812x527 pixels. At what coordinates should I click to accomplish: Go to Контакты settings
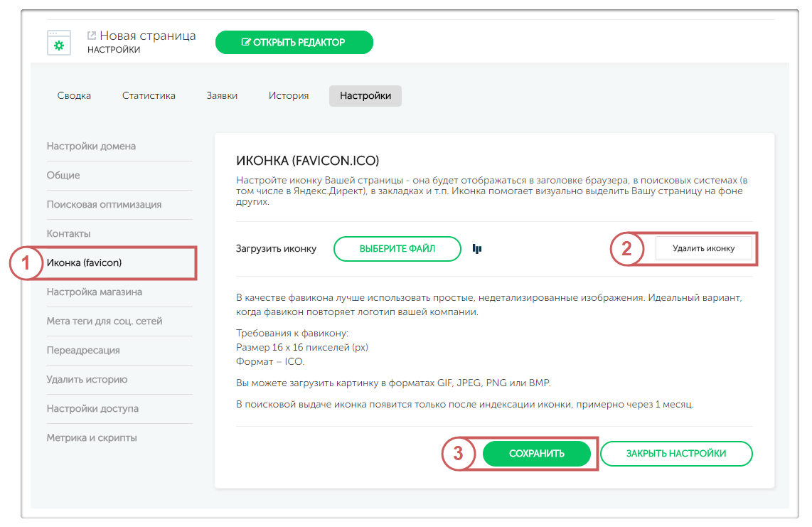[x=68, y=234]
